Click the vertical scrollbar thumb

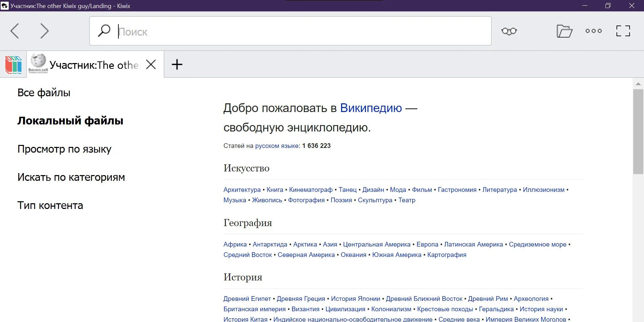click(x=638, y=131)
